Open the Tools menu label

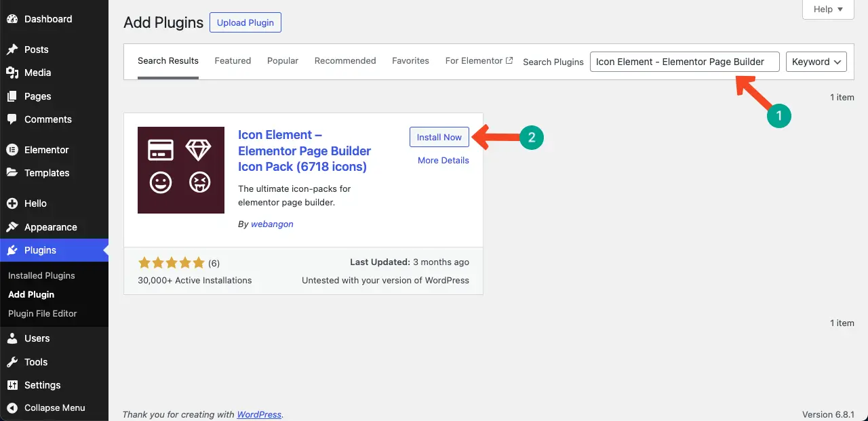(36, 362)
